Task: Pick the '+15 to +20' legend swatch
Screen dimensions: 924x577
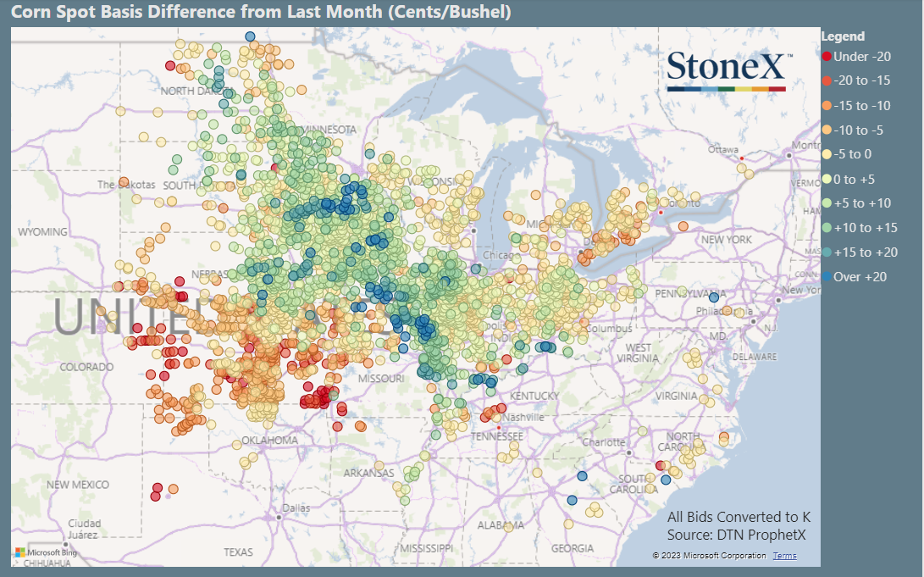Action: [827, 252]
